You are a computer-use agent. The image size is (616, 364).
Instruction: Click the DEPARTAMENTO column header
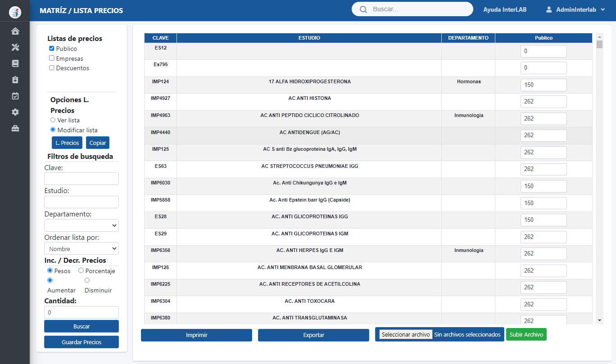point(468,38)
